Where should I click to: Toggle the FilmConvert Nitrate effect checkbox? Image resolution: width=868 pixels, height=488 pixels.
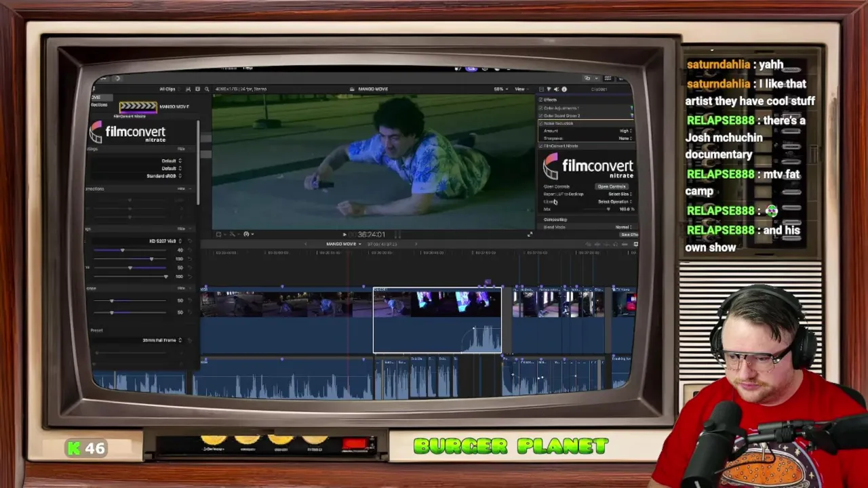click(x=541, y=146)
